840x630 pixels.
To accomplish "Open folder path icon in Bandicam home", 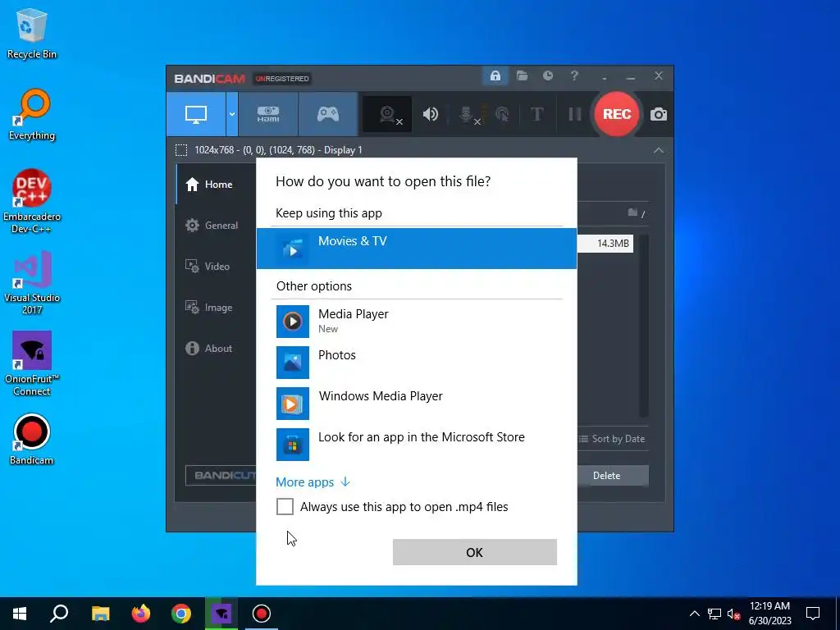I will pyautogui.click(x=632, y=212).
